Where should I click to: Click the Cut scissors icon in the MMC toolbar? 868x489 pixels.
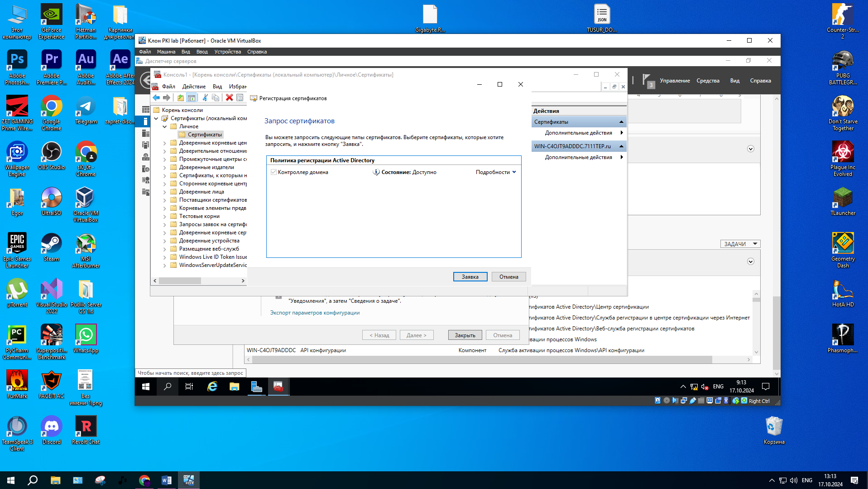[205, 98]
